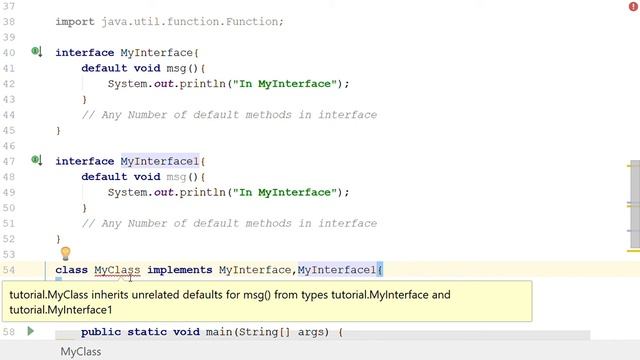Screen dimensions: 640x360
Task: Click the import java.util.function.Function statement
Action: pyautogui.click(x=169, y=22)
